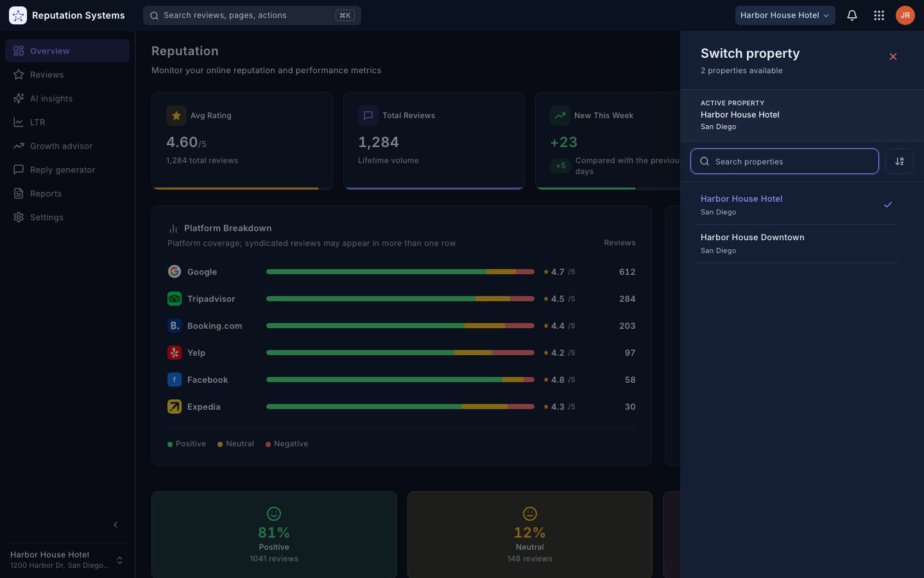The height and width of the screenshot is (578, 924).
Task: Click the Avg Rating star icon
Action: coord(176,116)
